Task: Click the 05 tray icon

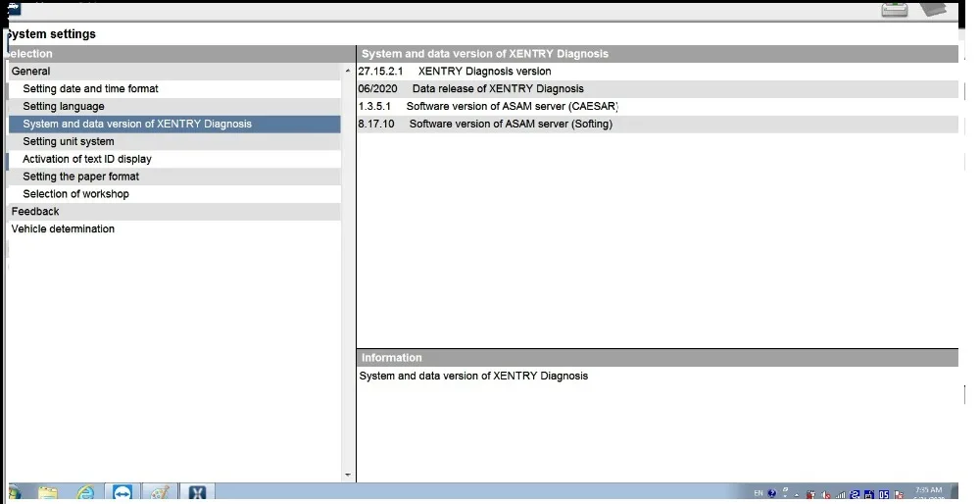Action: click(x=884, y=494)
